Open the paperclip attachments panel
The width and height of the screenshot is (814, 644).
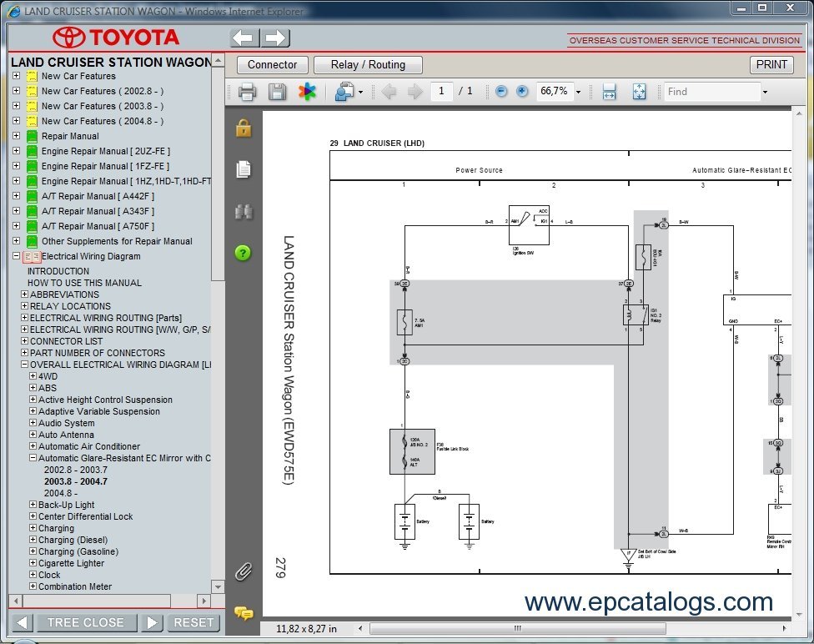click(244, 571)
